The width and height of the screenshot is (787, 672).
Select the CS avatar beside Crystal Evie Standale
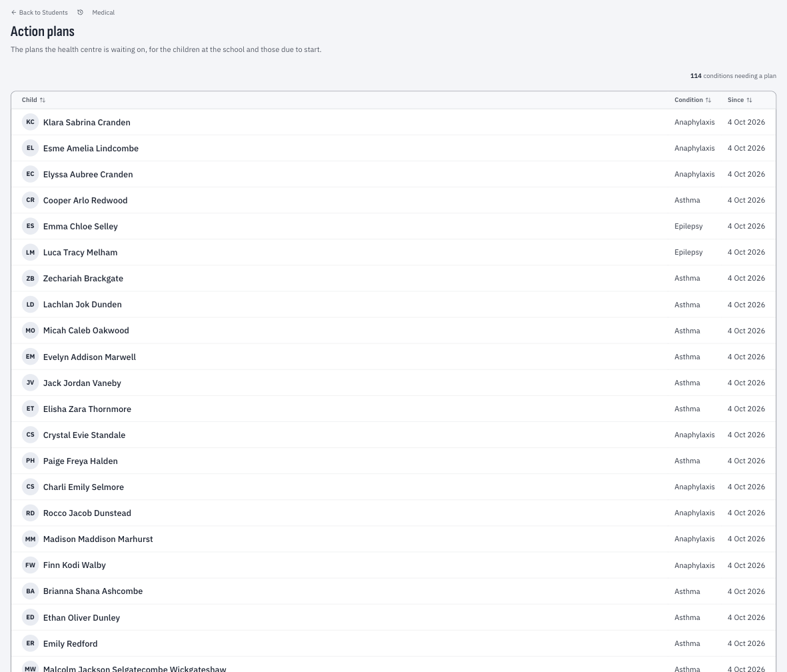click(x=30, y=435)
